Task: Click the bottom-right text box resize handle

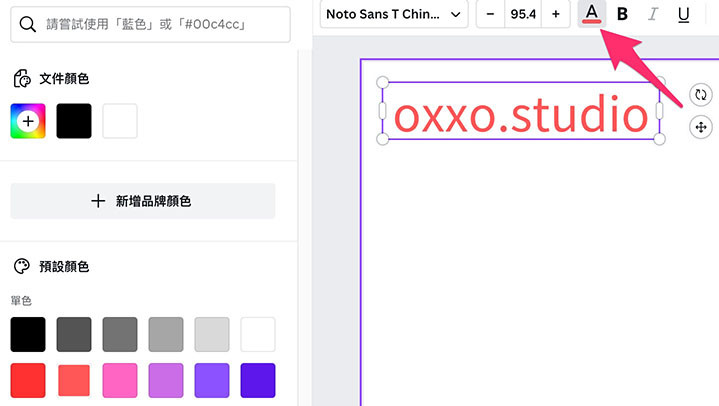Action: point(659,139)
